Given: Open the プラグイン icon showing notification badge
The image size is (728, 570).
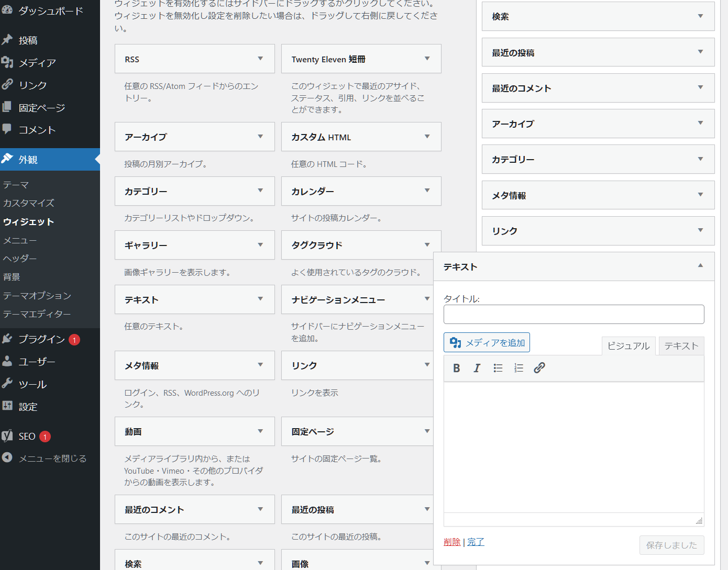Looking at the screenshot, I should (7, 338).
